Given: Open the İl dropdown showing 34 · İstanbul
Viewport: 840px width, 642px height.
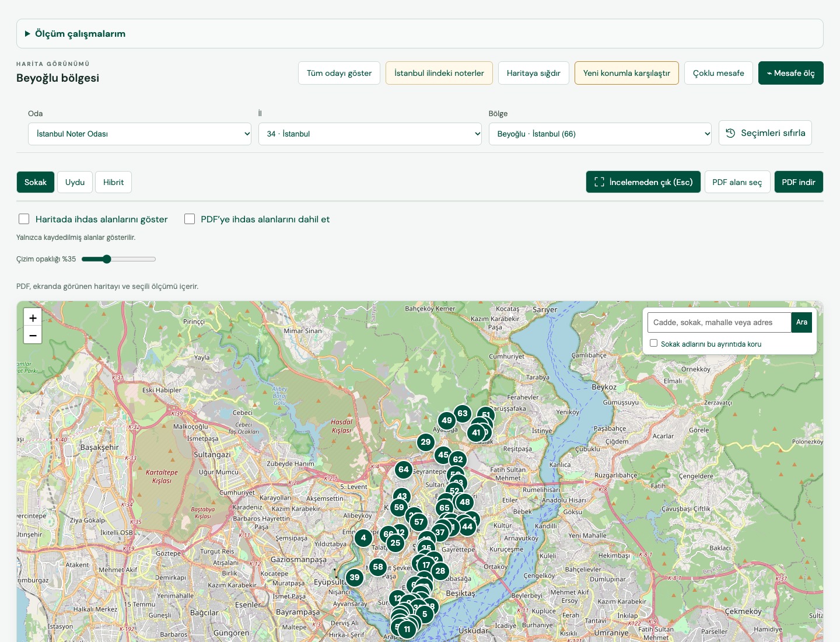Looking at the screenshot, I should pyautogui.click(x=370, y=134).
